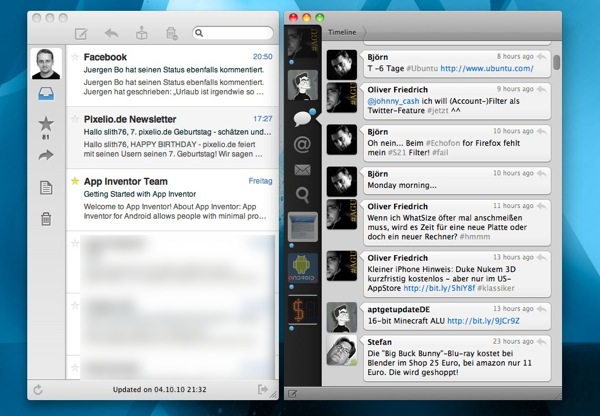
Task: Open timeline speech bubble in Twitter sidebar
Action: coord(303,118)
